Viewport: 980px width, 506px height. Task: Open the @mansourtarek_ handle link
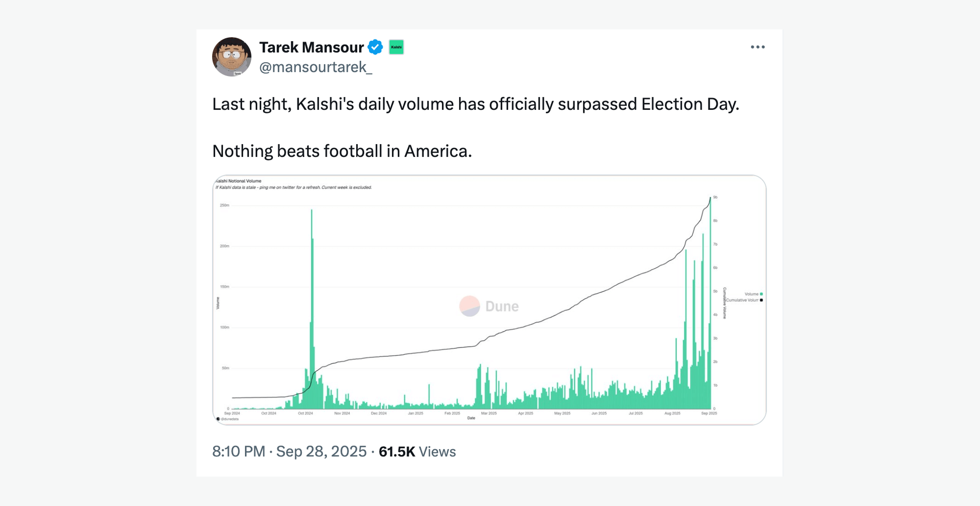coord(316,67)
